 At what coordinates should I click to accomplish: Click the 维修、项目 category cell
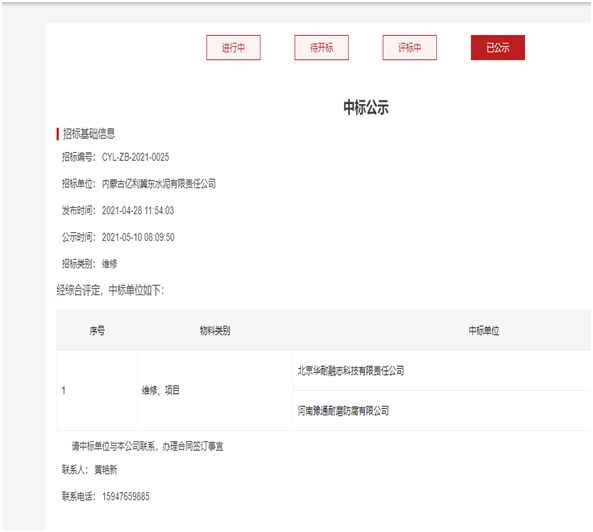[161, 391]
